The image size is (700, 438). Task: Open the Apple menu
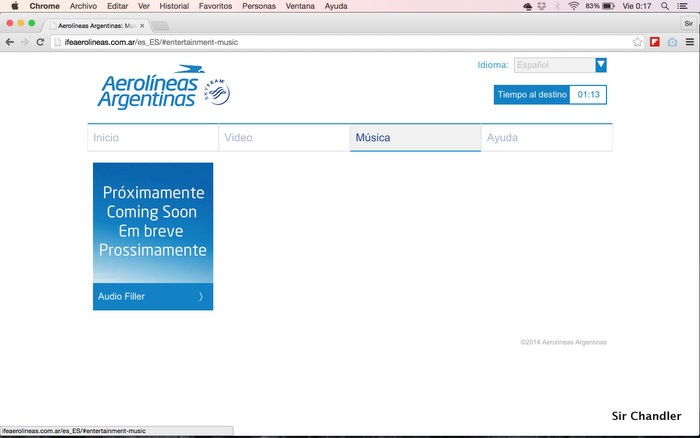pos(14,6)
